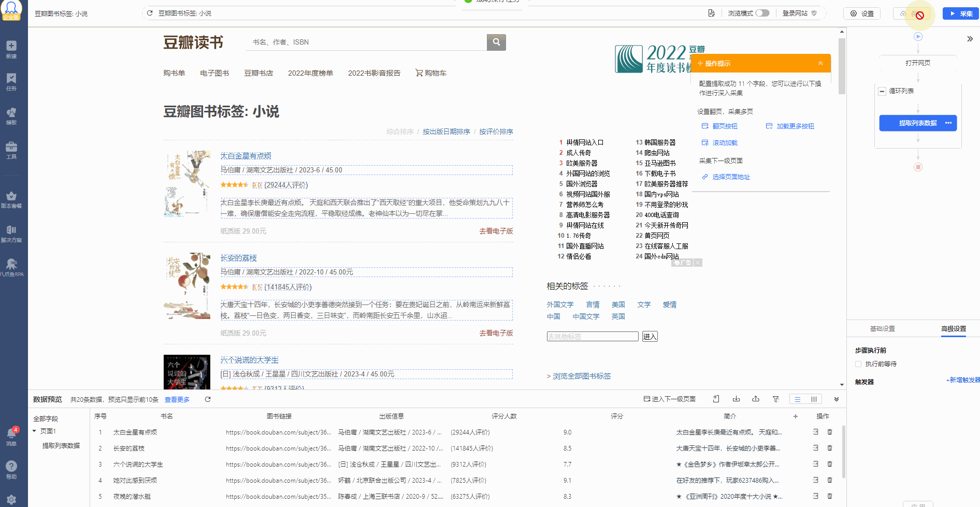Open the 任务 tasks sidebar icon

(11, 81)
